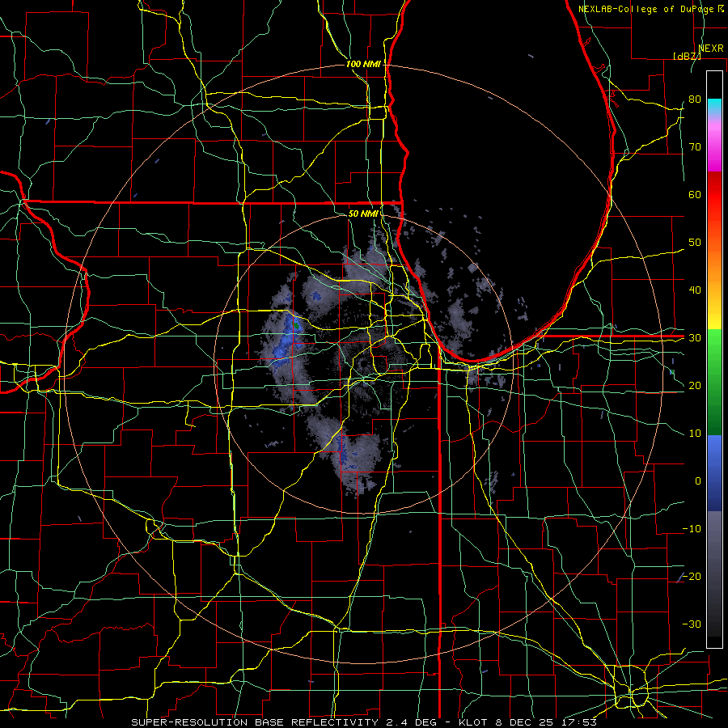The image size is (728, 728).
Task: Click the small green echo west of the radar
Action: (x=296, y=326)
